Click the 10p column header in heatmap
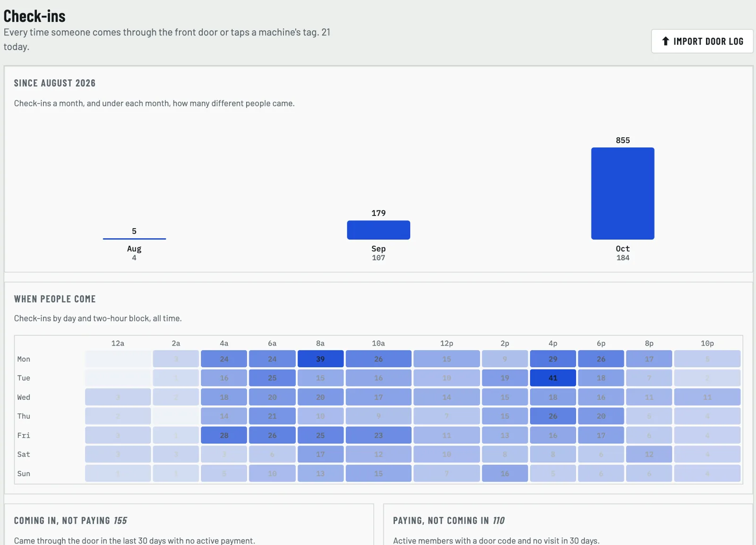Viewport: 756px width, 545px height. click(707, 343)
